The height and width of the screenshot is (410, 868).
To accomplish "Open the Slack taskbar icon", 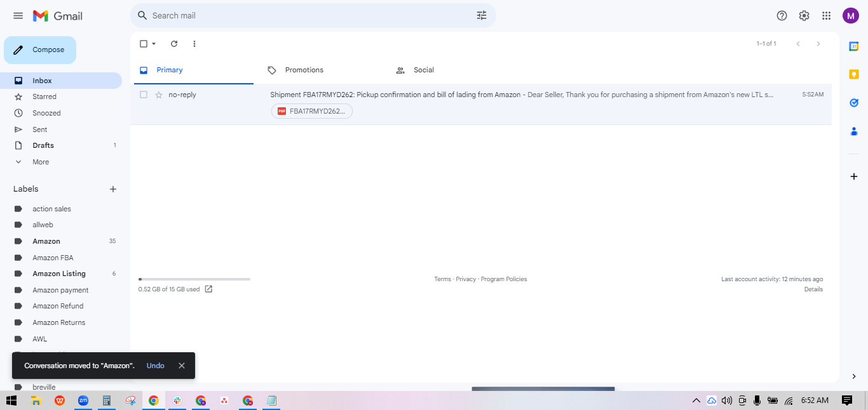I will [x=177, y=400].
